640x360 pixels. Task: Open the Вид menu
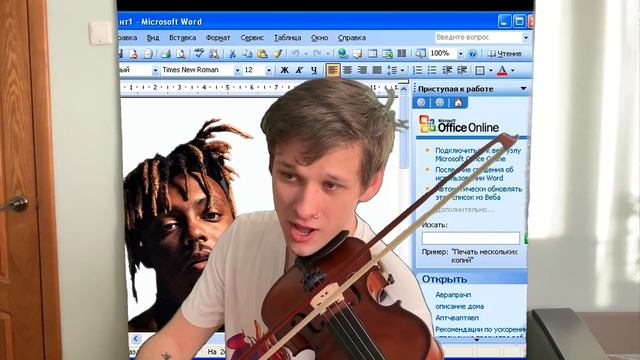(153, 38)
